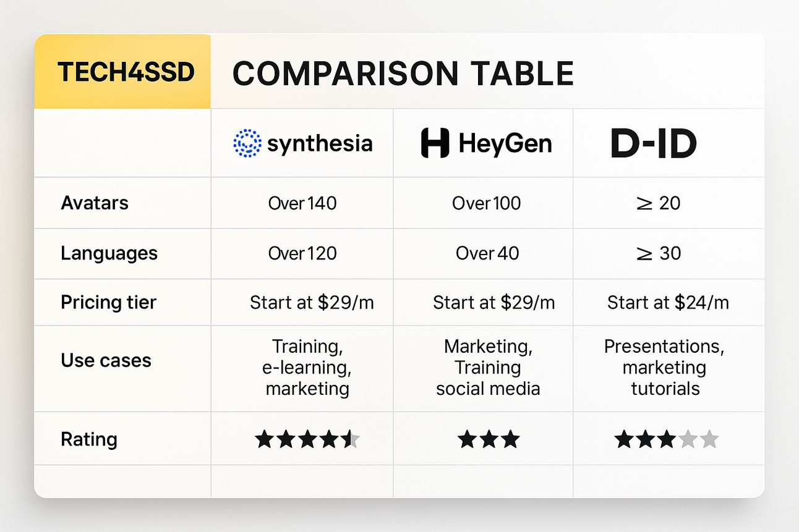Click the Avatars row label
Screen dimensions: 799x532
pyautogui.click(x=95, y=203)
